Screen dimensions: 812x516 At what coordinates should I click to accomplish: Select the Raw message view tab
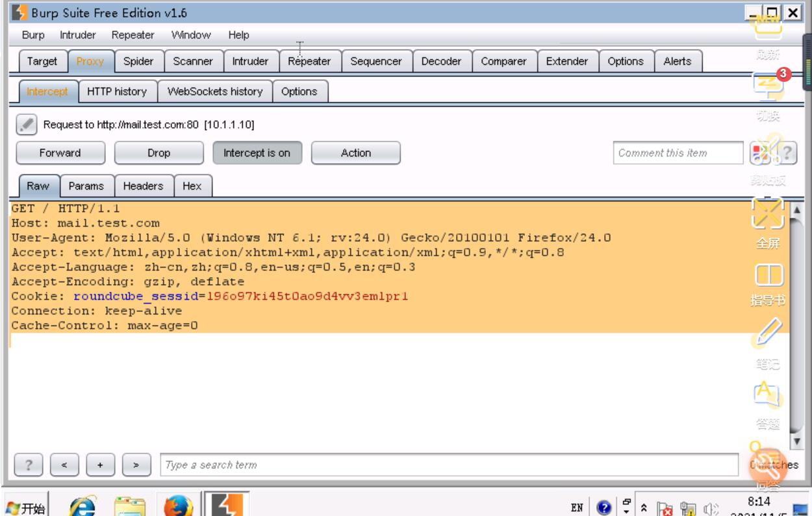[x=38, y=186]
